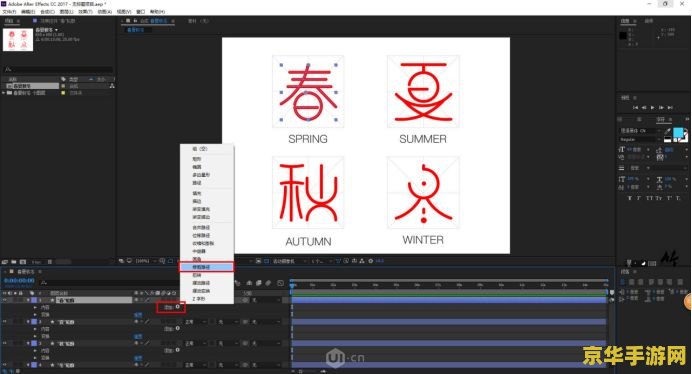Jump to last frame in Preview panel

[670, 107]
